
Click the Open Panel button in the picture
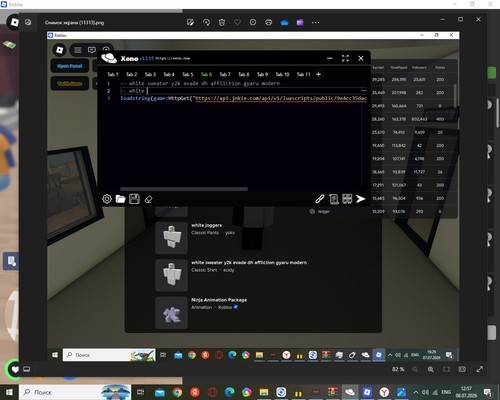pyautogui.click(x=70, y=66)
